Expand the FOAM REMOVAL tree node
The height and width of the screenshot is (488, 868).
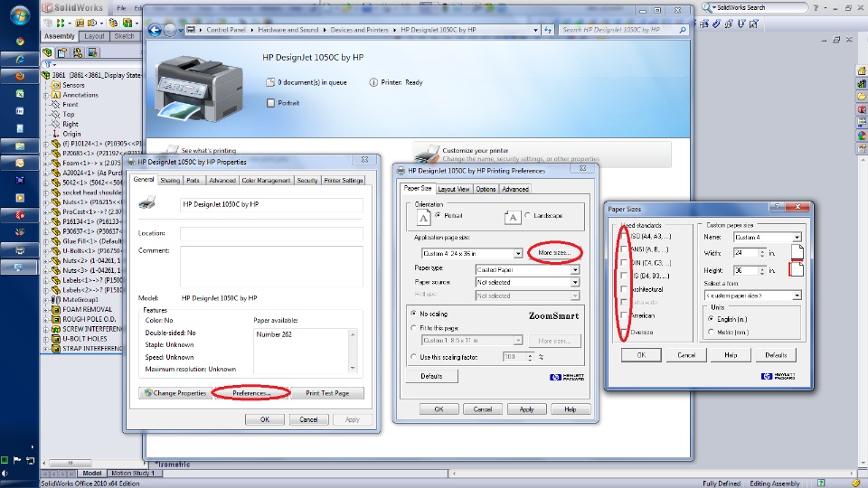pyautogui.click(x=46, y=310)
